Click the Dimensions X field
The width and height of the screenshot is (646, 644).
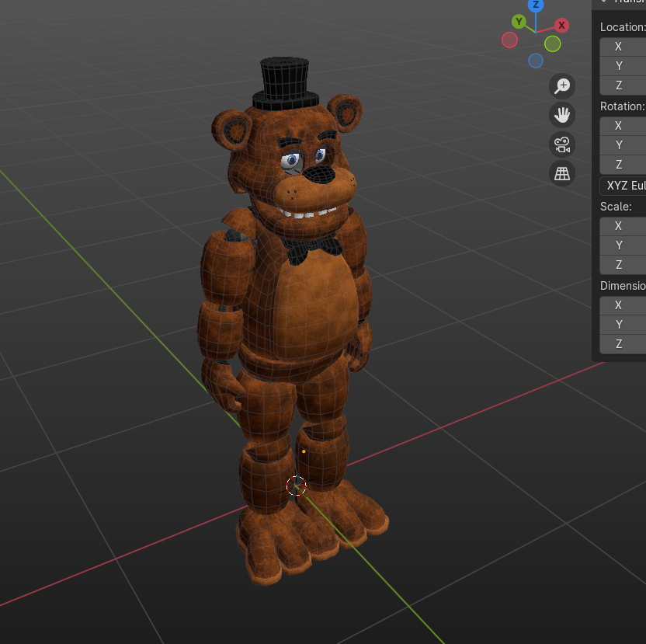point(623,305)
